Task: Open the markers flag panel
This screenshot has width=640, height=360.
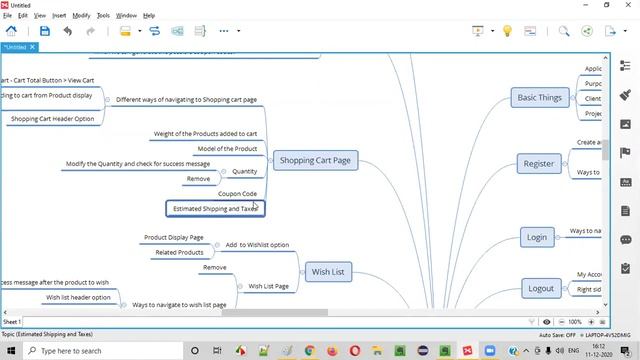Action: tap(625, 153)
